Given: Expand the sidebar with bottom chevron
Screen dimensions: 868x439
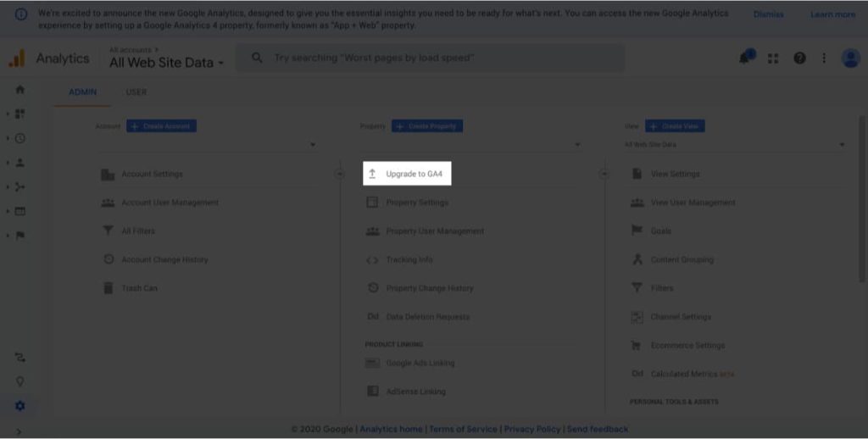Looking at the screenshot, I should click(19, 431).
